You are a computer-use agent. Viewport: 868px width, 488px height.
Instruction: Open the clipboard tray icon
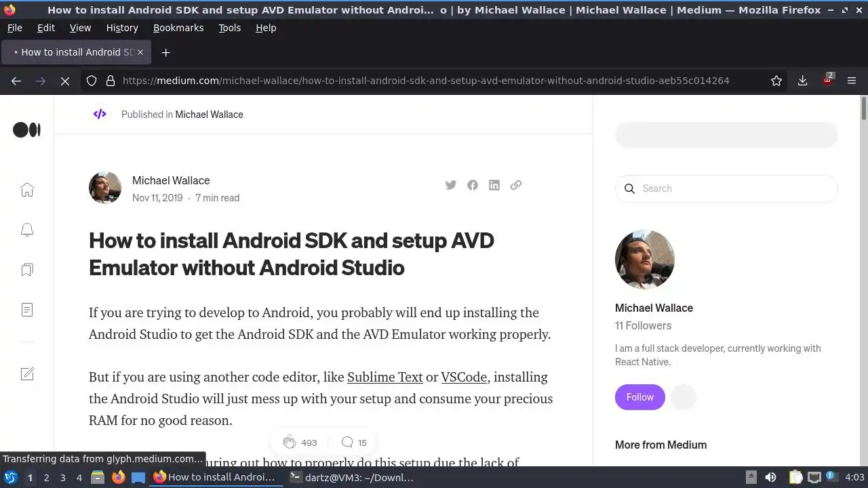click(x=796, y=477)
